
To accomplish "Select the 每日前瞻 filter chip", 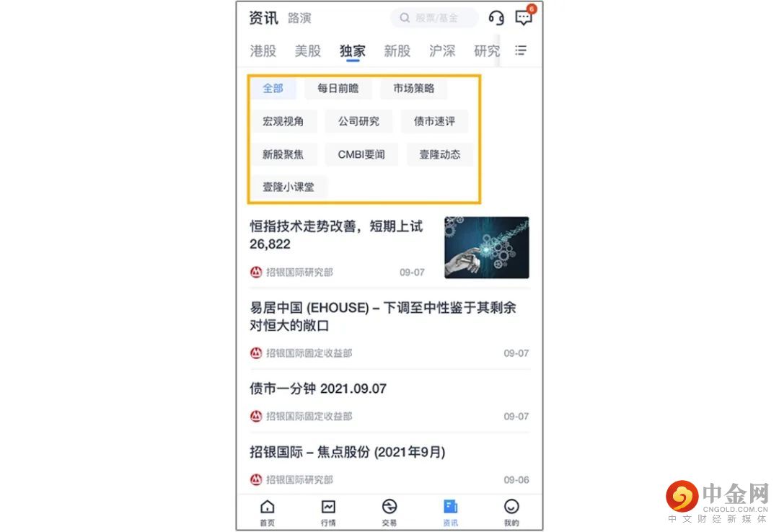I will 338,89.
